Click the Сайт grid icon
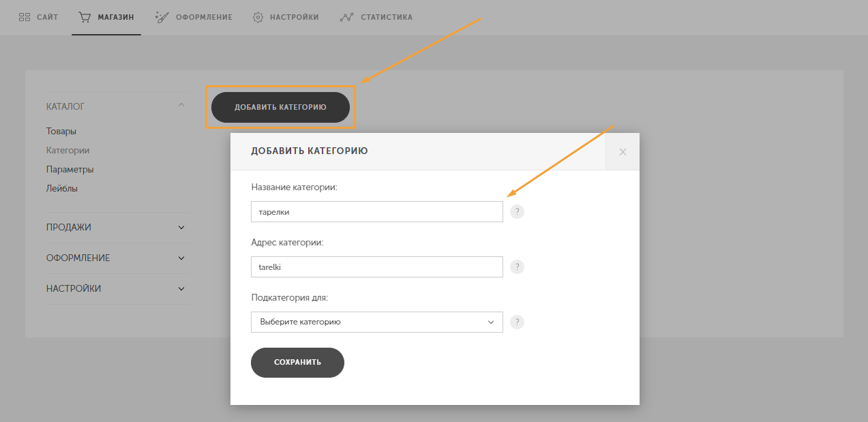The width and height of the screenshot is (868, 422). 25,17
